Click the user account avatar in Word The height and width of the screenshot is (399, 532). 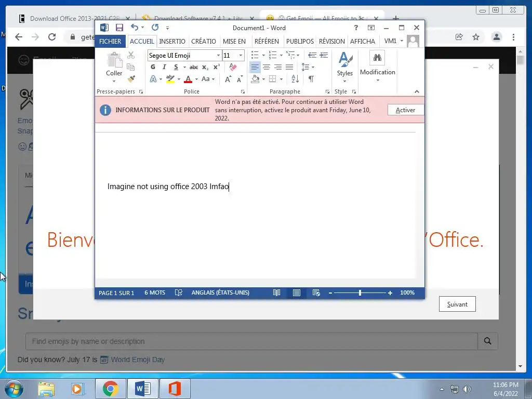pyautogui.click(x=413, y=41)
